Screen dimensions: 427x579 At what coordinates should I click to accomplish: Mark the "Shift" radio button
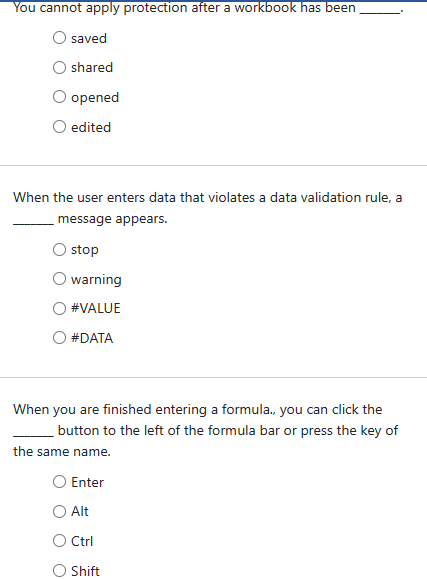59,571
